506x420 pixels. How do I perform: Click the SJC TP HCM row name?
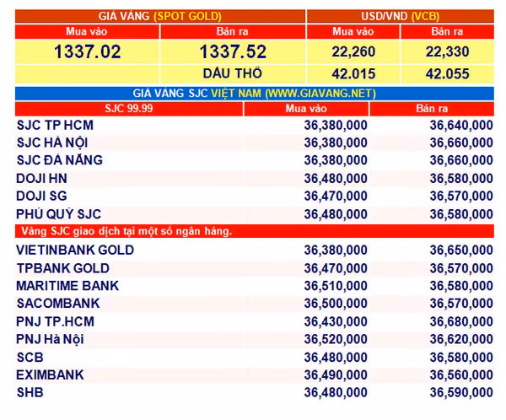[x=55, y=126]
